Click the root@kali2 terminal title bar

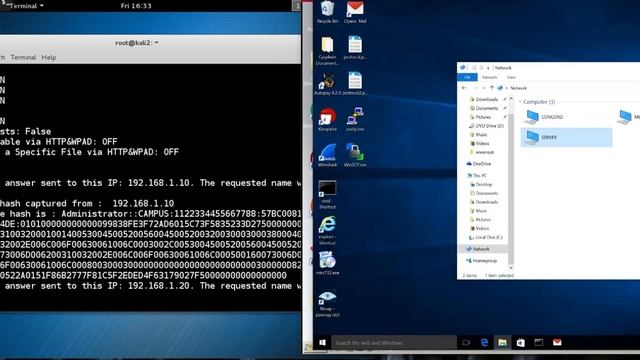coord(137,42)
